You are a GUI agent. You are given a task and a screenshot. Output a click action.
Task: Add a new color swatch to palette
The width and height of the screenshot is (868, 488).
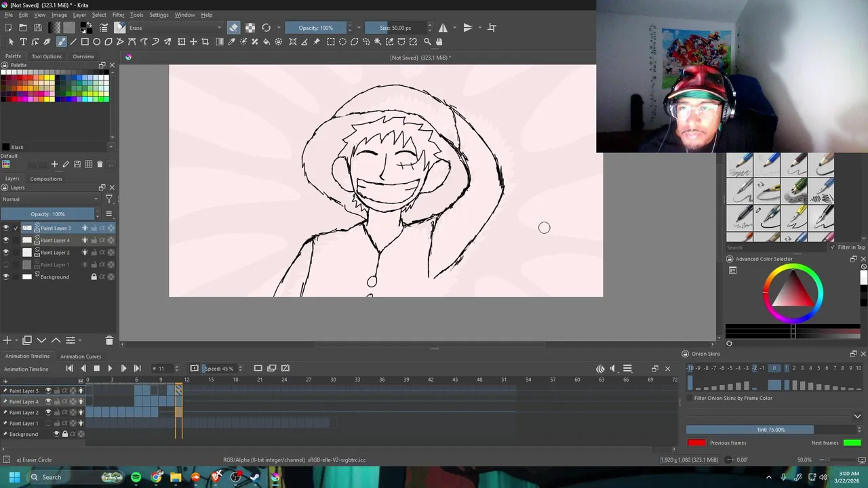point(54,164)
